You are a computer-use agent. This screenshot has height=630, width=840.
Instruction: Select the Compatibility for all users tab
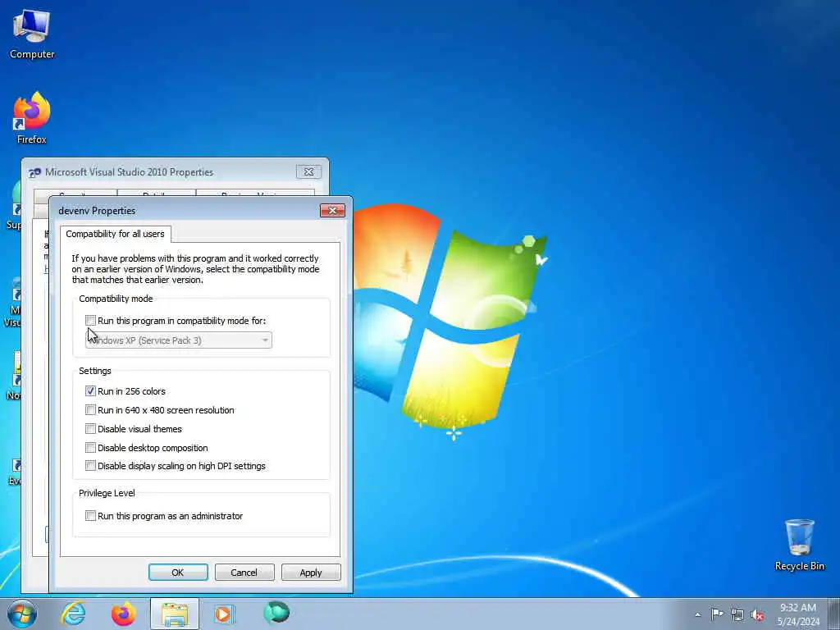click(115, 234)
